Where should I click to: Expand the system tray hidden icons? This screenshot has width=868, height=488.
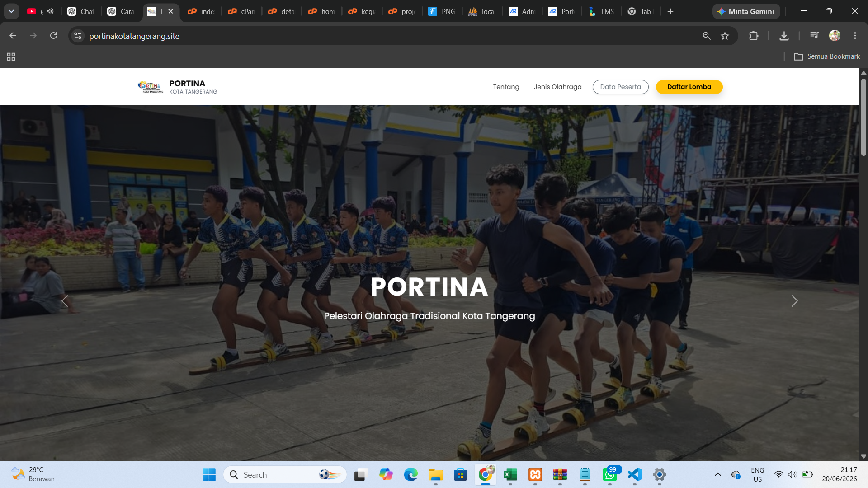click(717, 474)
